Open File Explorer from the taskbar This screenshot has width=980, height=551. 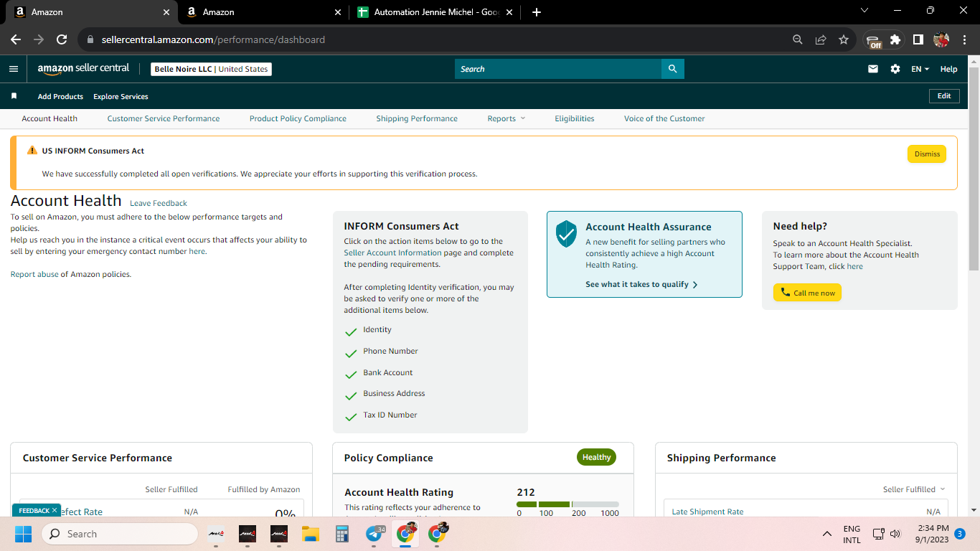311,534
